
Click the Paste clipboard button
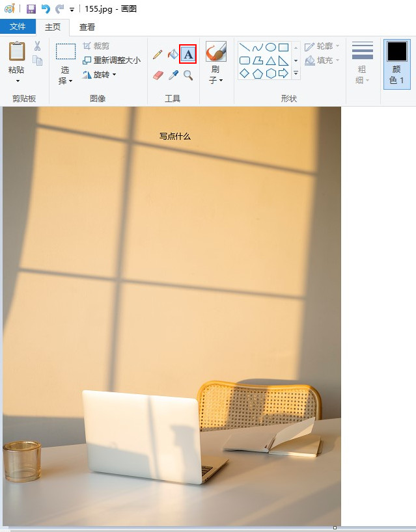coord(18,52)
